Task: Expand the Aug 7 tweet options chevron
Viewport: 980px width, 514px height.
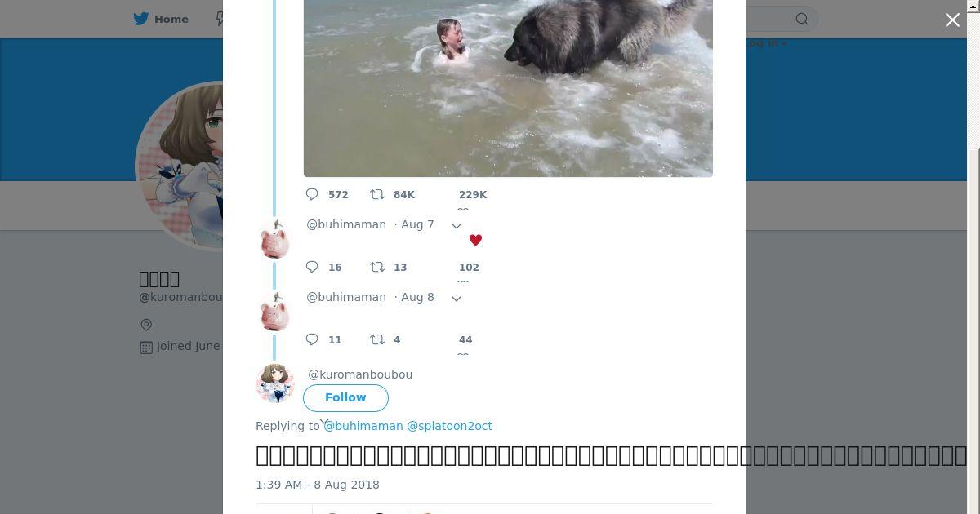Action: click(457, 226)
